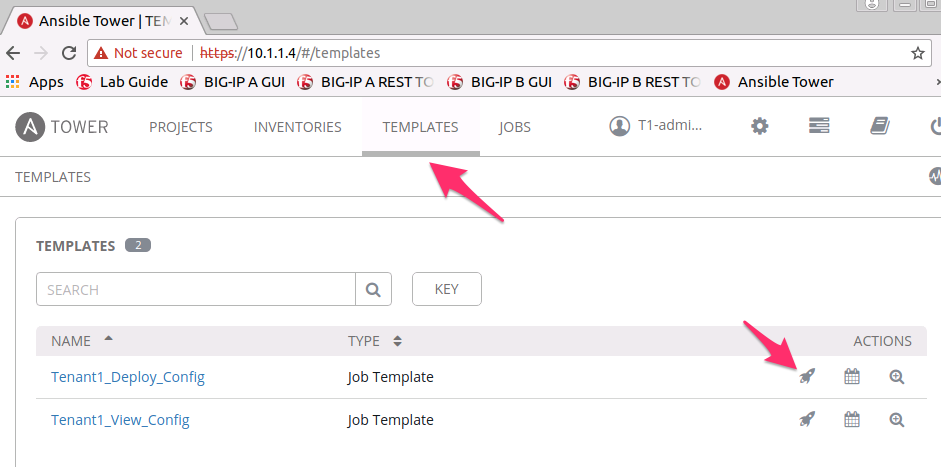Image resolution: width=941 pixels, height=467 pixels.
Task: Click into the templates SEARCH field
Action: (x=196, y=289)
